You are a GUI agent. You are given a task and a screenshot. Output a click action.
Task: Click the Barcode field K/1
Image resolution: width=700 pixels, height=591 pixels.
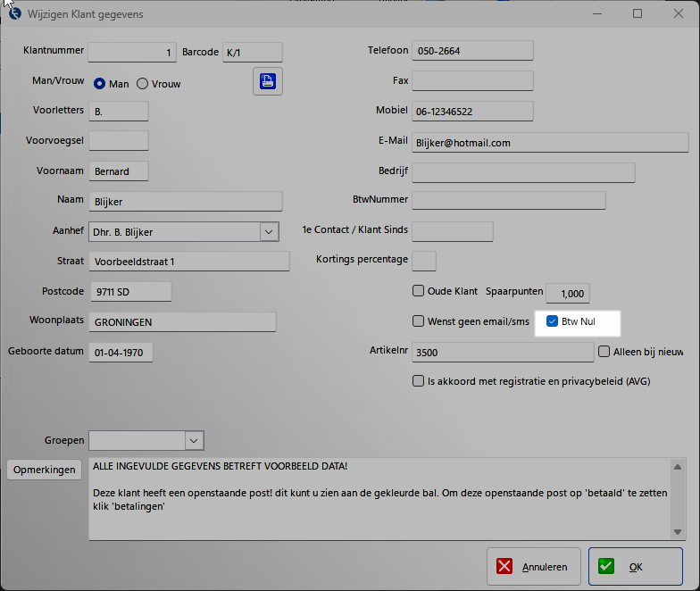click(252, 52)
